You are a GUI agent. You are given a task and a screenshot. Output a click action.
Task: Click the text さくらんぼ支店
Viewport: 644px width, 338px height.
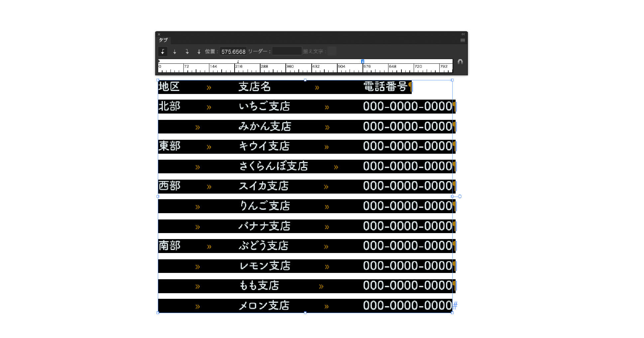click(x=273, y=166)
